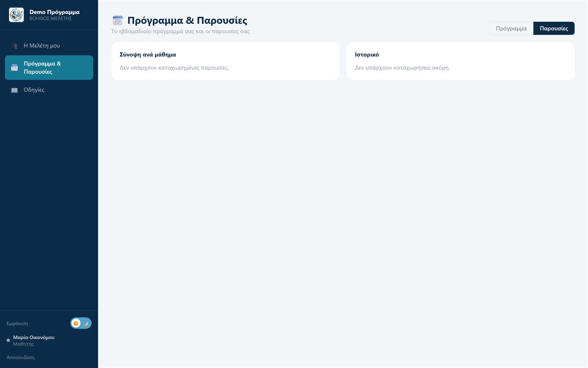Click the graduation cap icon beside Η Μελέτη μου
Viewport: 588px width, 368px height.
pos(15,46)
